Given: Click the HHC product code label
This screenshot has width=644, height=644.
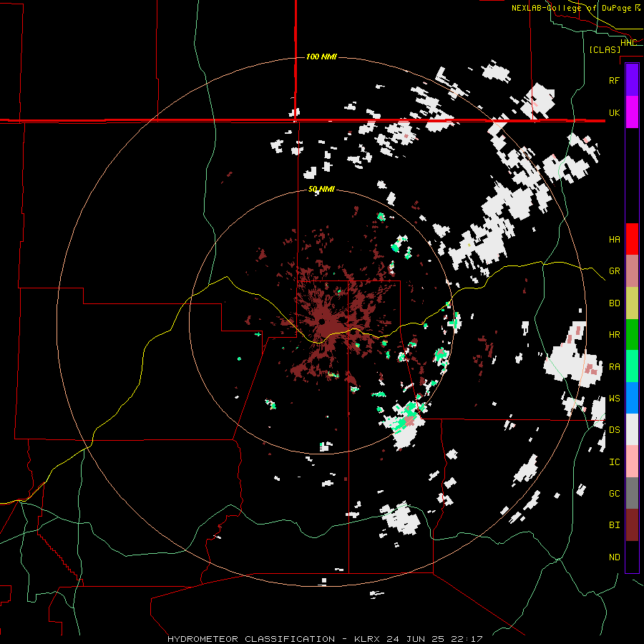Looking at the screenshot, I should [628, 43].
